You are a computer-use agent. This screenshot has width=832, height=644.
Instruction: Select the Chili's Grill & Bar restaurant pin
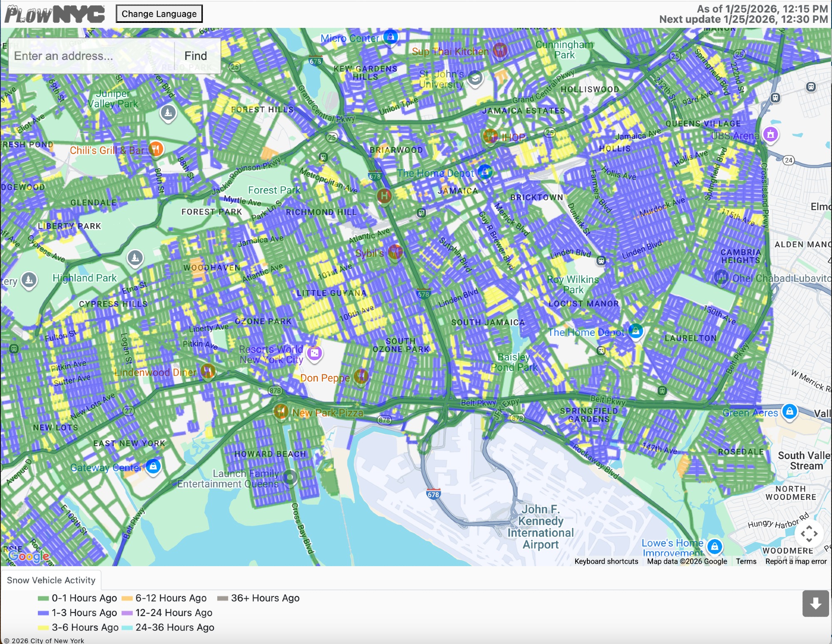coord(156,149)
